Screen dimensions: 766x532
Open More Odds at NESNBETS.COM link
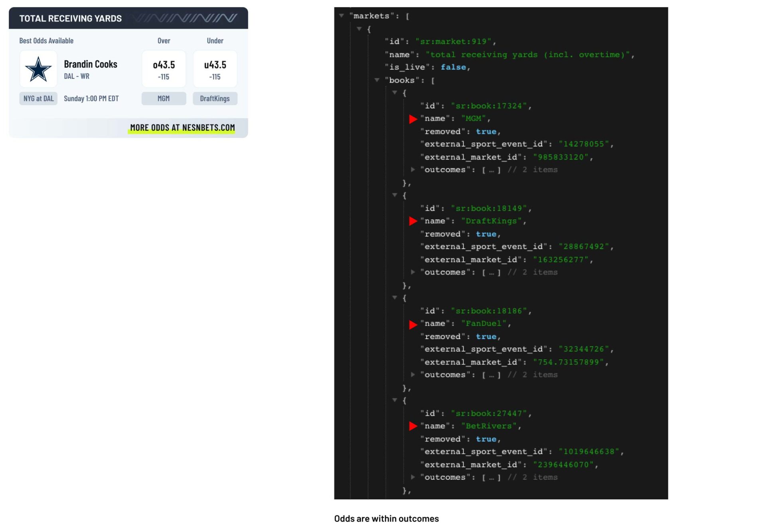[x=182, y=128]
